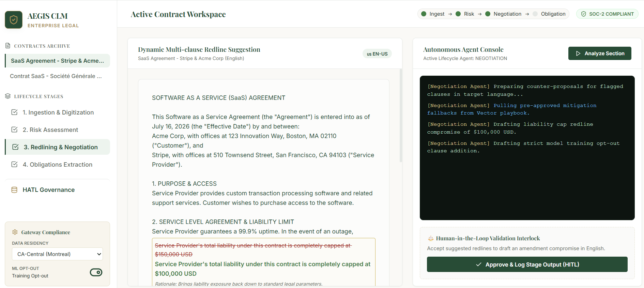644x288 pixels.
Task: Click the Ingest step label in pipeline
Action: 437,14
